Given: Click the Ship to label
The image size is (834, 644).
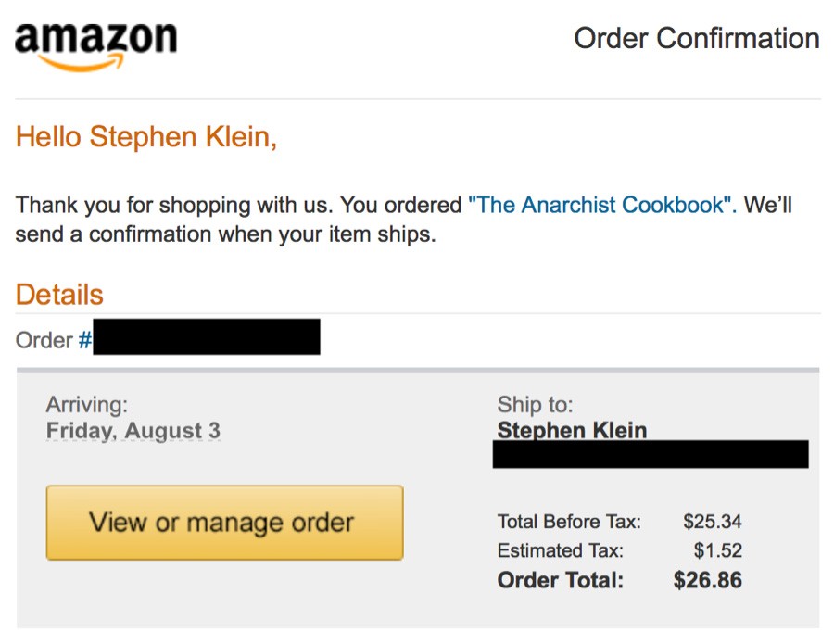Looking at the screenshot, I should coord(535,405).
